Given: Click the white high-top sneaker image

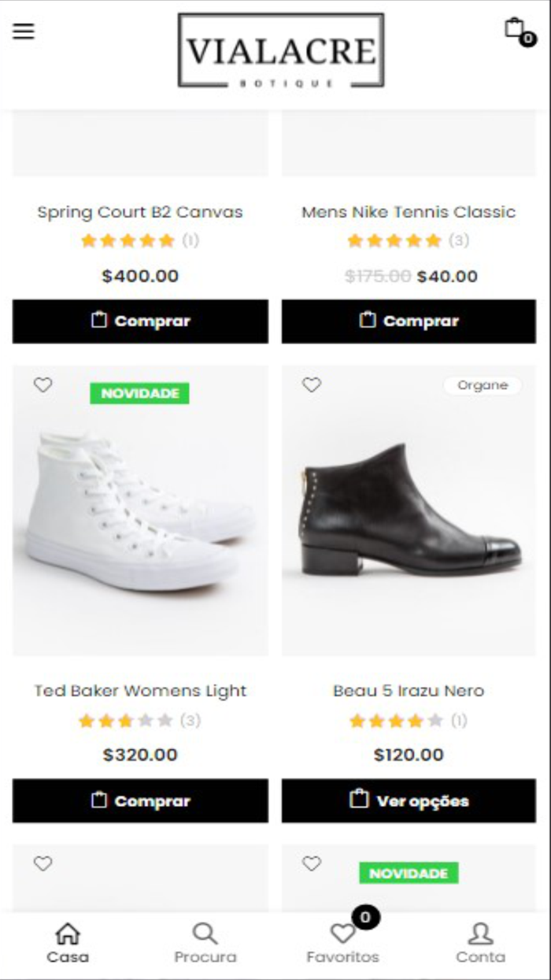Looking at the screenshot, I should [x=140, y=512].
